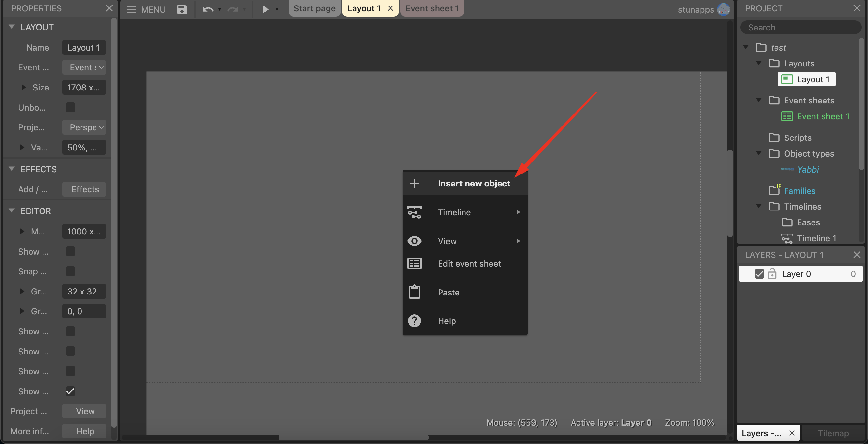Screen dimensions: 868x444
Task: Enable the Unbounded scrolling checkbox
Action: [70, 107]
